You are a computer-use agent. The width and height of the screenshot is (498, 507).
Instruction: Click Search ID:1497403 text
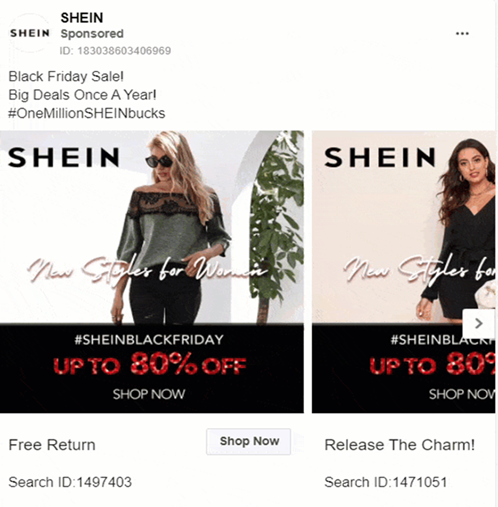tap(70, 482)
